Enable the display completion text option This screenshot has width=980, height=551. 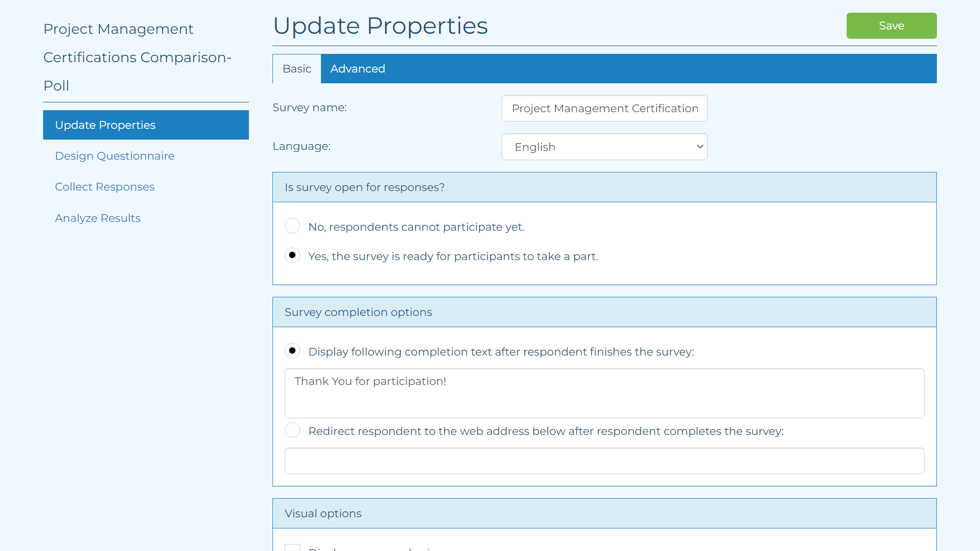click(x=293, y=351)
